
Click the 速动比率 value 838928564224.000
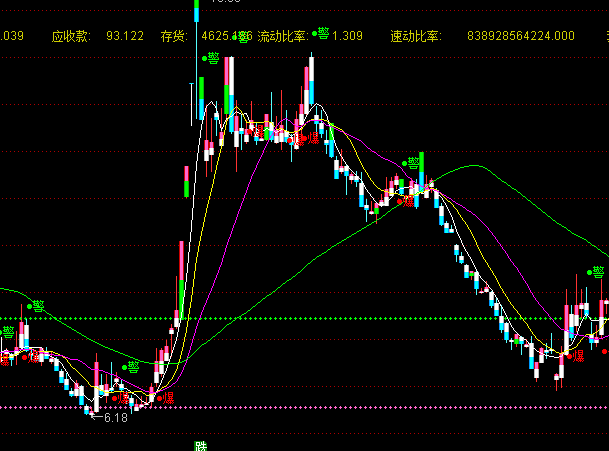(520, 36)
